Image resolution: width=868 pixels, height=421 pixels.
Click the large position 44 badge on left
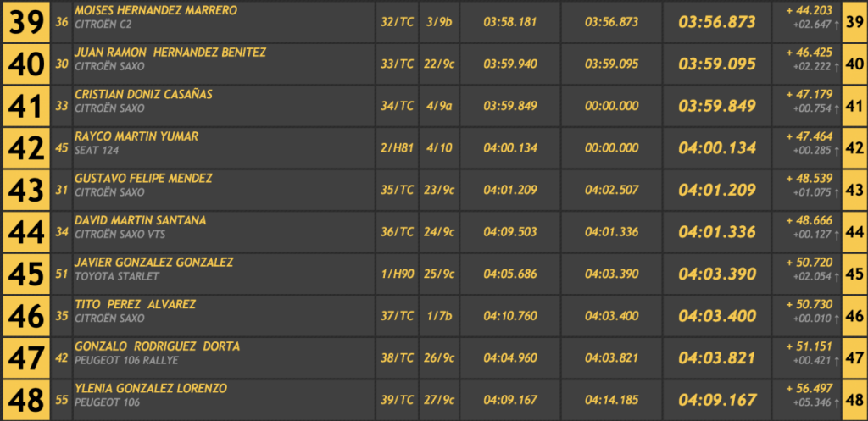[x=25, y=231]
